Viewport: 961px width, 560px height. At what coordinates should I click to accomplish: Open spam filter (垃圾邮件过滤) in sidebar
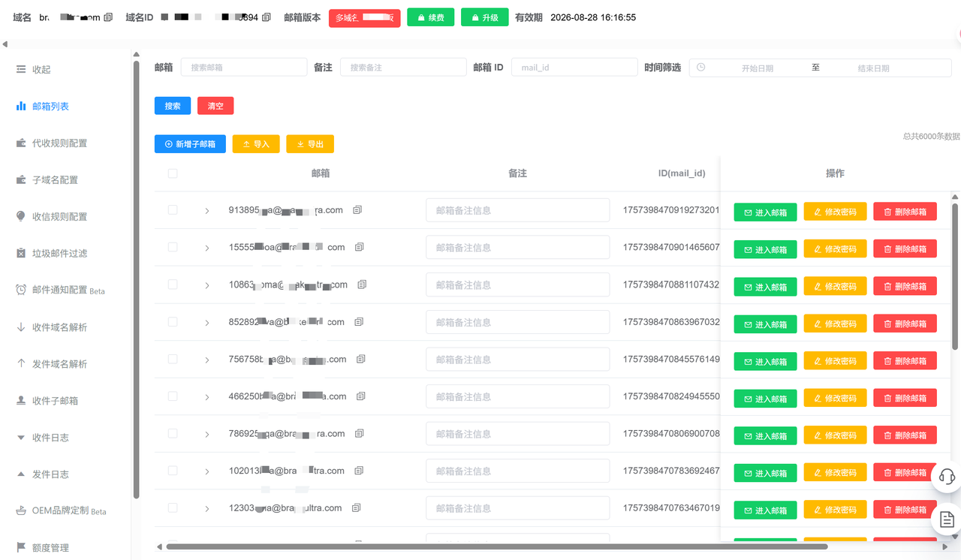pos(59,254)
